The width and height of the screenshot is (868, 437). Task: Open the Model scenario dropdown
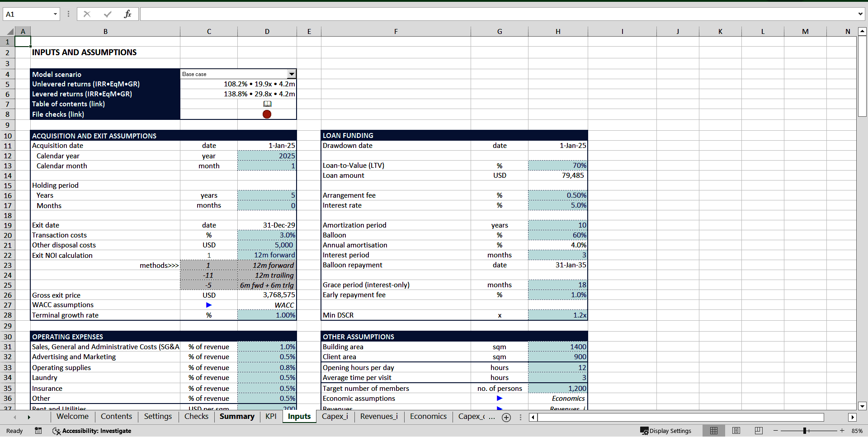[x=292, y=74]
